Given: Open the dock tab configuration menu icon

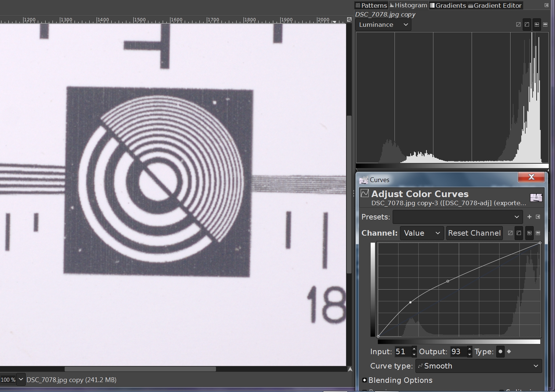Looking at the screenshot, I should (546, 5).
